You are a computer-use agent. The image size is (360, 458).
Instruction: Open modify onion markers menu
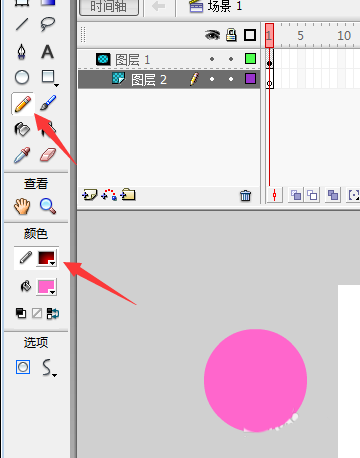[x=354, y=195]
